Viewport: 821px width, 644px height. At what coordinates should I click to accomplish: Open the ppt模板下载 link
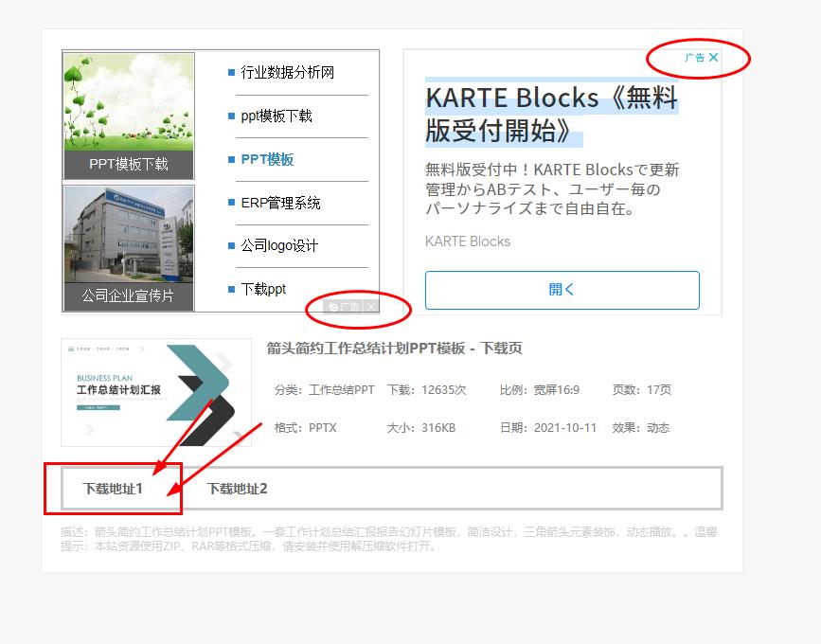[x=274, y=116]
